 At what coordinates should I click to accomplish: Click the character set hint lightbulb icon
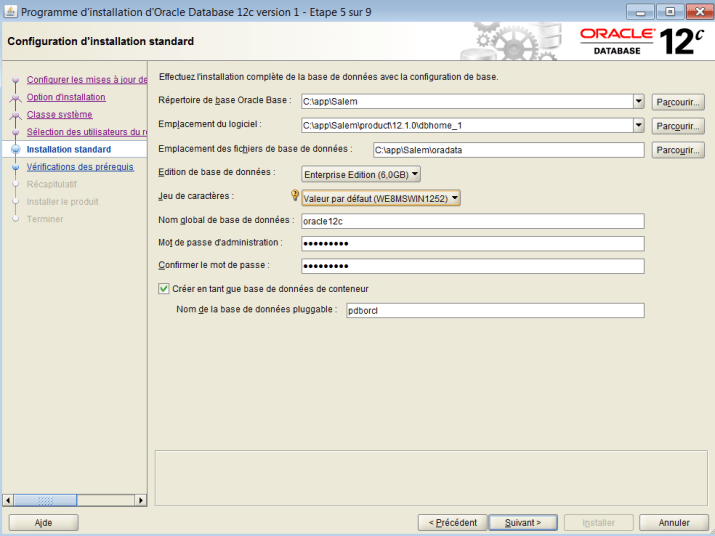pos(295,195)
